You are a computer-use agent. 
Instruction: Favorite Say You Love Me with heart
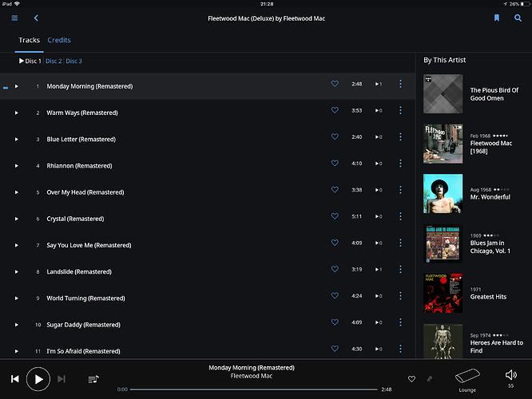(335, 243)
